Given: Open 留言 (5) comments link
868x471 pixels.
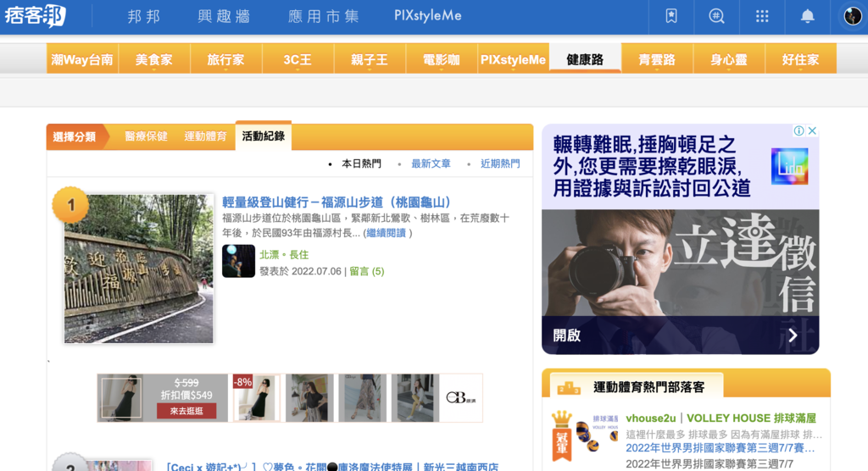Looking at the screenshot, I should (366, 271).
